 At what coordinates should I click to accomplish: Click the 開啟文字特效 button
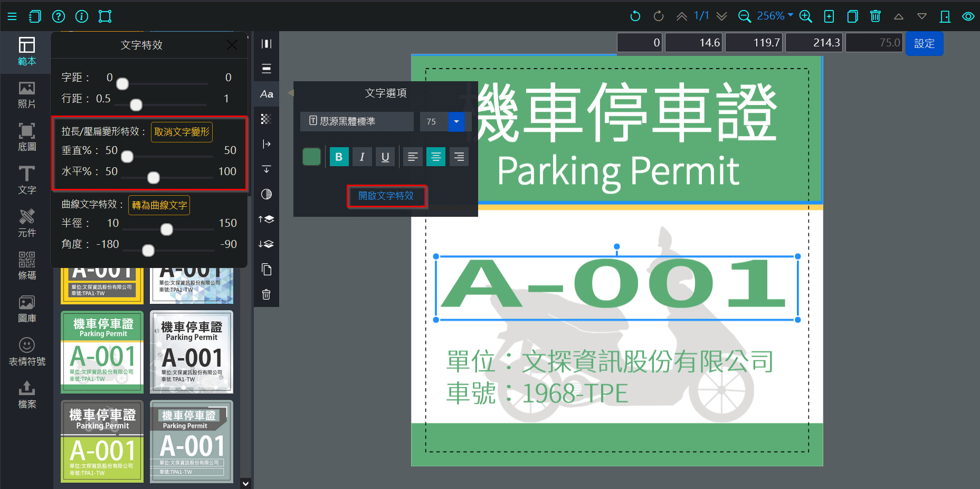click(x=387, y=196)
